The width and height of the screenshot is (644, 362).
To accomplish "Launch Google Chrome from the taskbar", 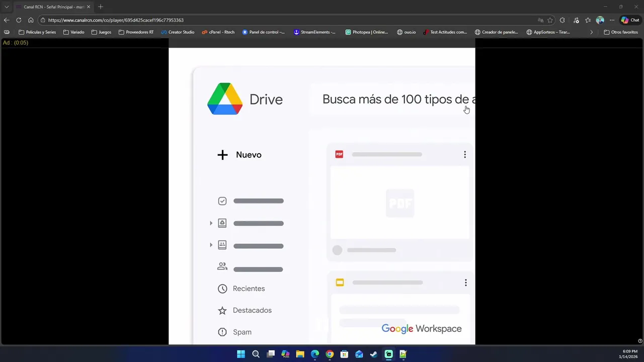I will click(x=330, y=354).
